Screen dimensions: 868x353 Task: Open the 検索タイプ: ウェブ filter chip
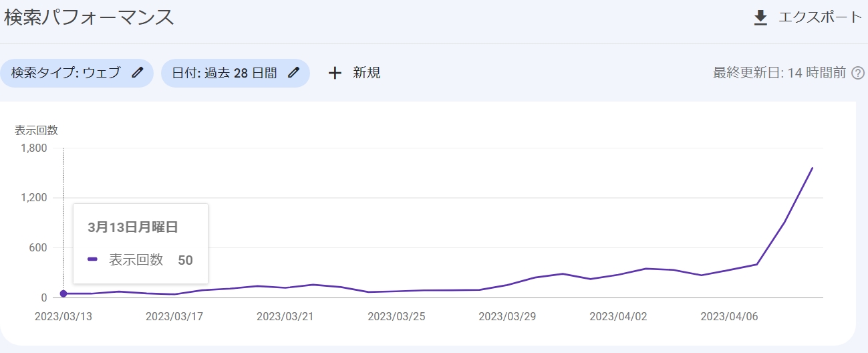pos(66,73)
